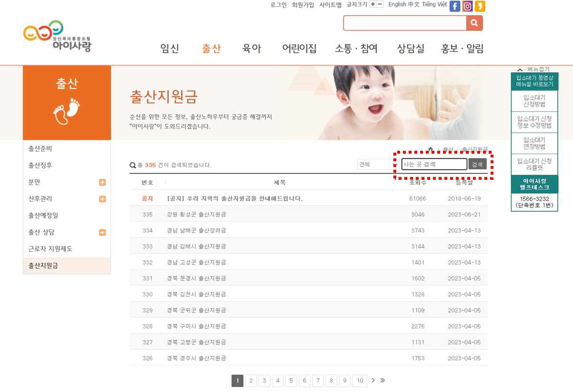The height and width of the screenshot is (392, 573).
Task: Click the 로그인 link
Action: pos(278,4)
